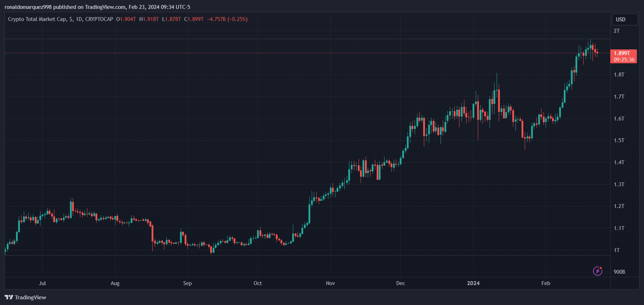Click the change value −4.757B (−0.25%)
The height and width of the screenshot is (305, 644).
[x=227, y=19]
